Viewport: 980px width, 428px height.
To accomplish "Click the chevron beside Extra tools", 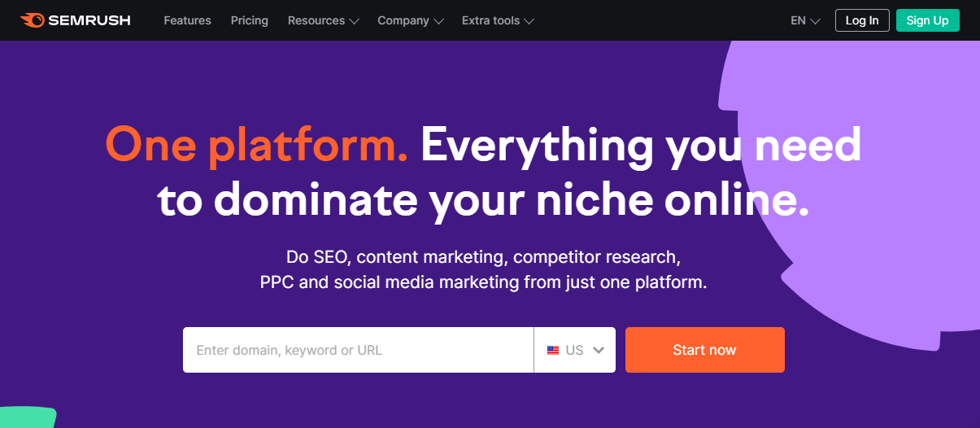I will 529,21.
